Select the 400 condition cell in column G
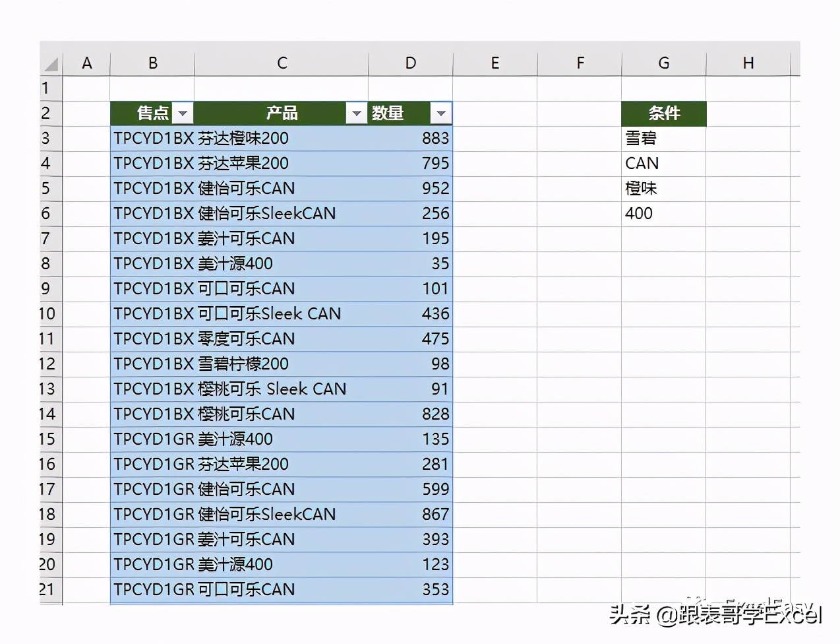Screen dimensions: 840x644 [664, 214]
